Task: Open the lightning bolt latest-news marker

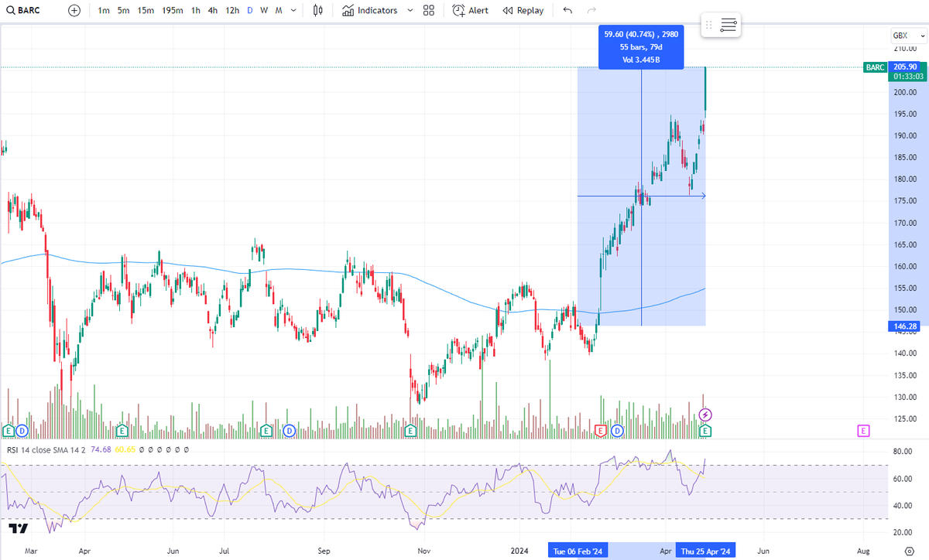Action: [705, 415]
